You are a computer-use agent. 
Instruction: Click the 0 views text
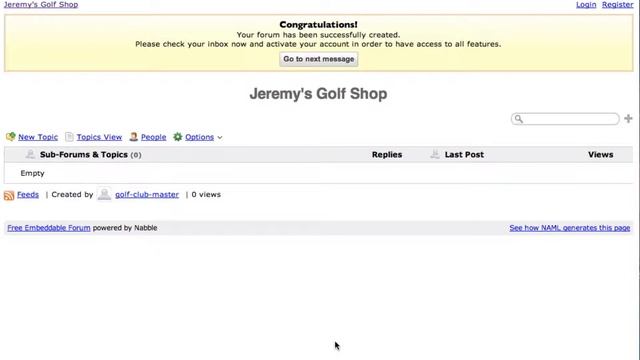point(206,195)
